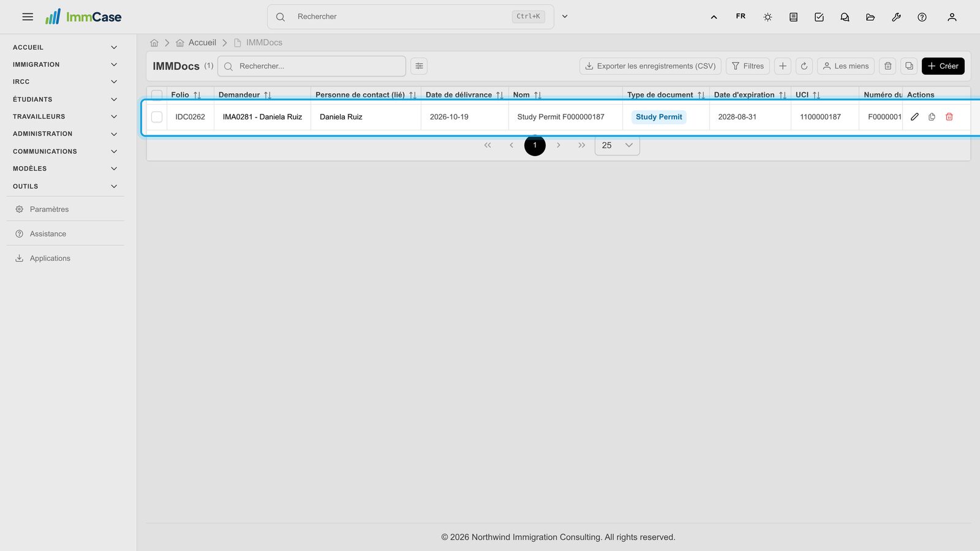The image size is (980, 551).
Task: Open the hamburger sidebar menu
Action: pos(28,17)
